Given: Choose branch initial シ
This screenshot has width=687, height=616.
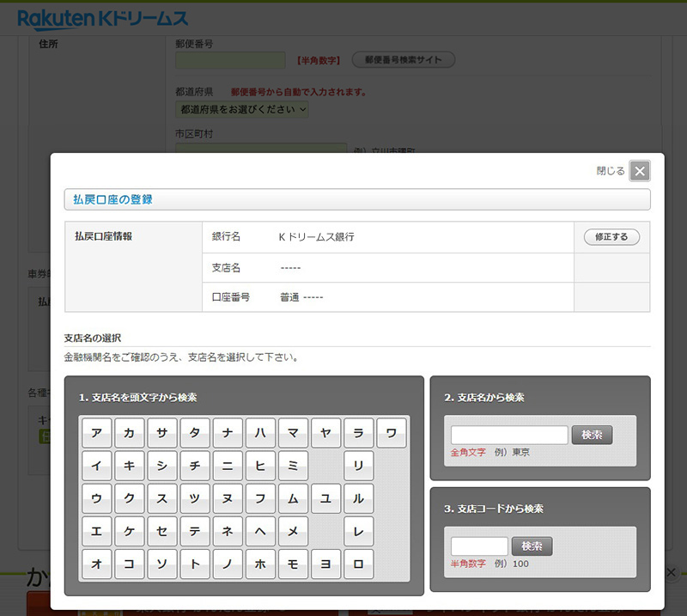Looking at the screenshot, I should [162, 466].
